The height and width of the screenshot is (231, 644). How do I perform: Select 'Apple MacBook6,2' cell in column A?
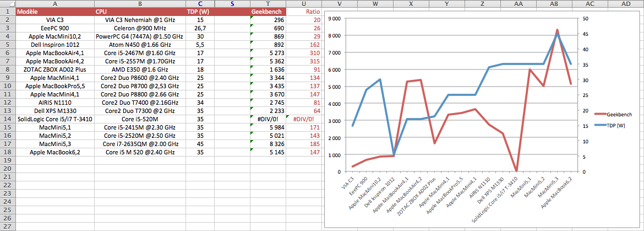tap(55, 152)
